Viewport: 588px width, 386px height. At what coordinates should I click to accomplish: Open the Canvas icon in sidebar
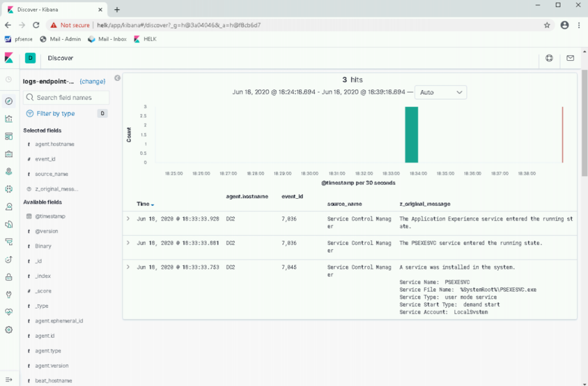point(9,154)
